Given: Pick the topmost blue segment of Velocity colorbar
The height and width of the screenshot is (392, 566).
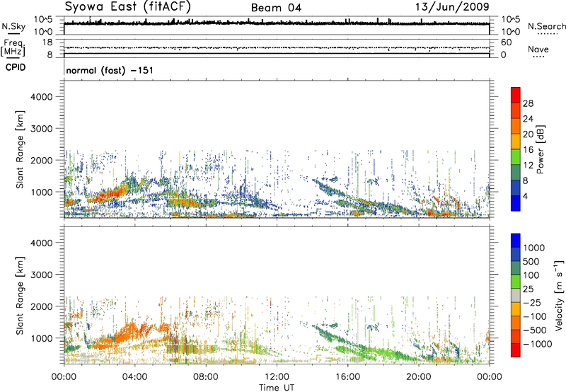Looking at the screenshot, I should click(516, 241).
